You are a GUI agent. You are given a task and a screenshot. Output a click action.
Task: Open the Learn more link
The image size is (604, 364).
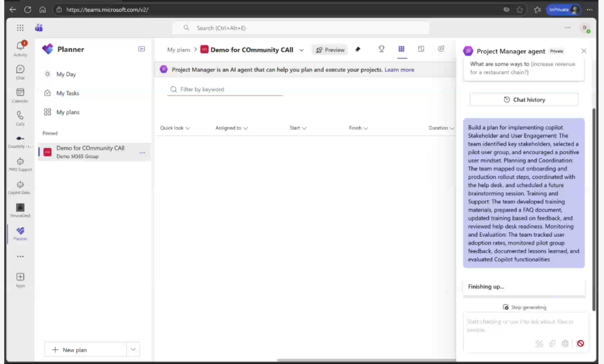(399, 70)
